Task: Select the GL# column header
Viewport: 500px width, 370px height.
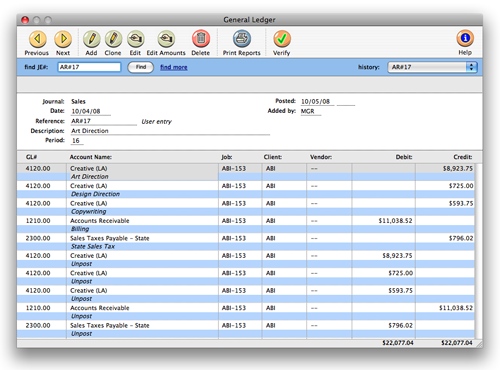Action: click(x=31, y=157)
